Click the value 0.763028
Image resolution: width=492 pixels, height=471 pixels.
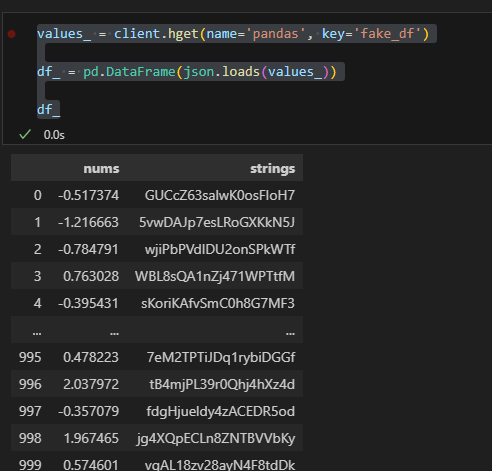pos(91,276)
